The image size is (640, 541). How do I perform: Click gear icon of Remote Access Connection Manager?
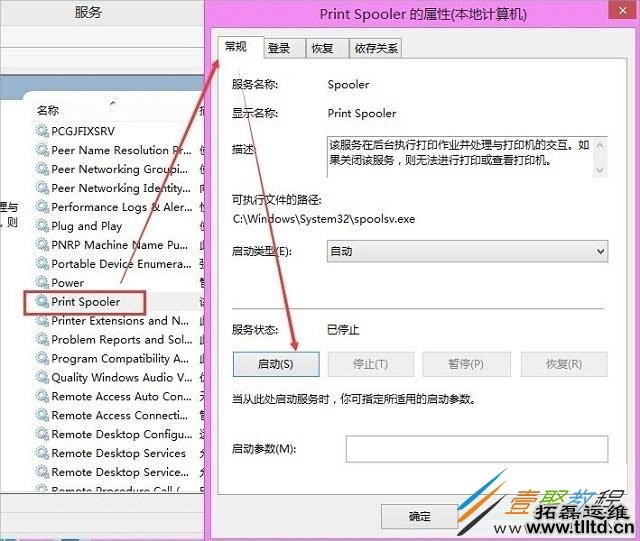[42, 415]
